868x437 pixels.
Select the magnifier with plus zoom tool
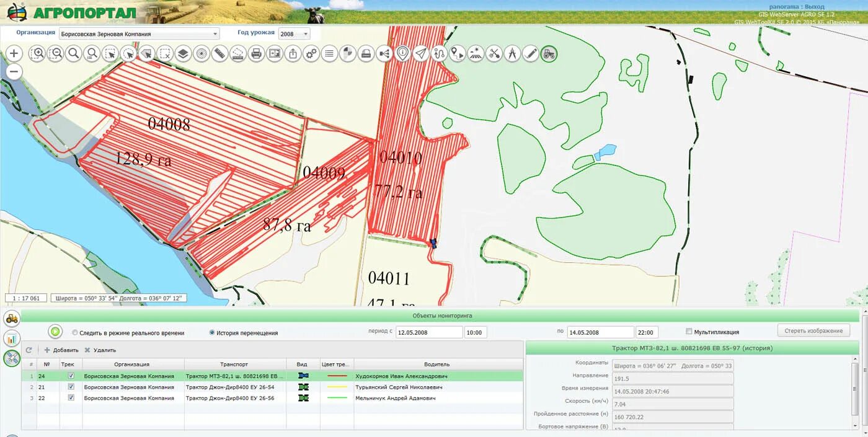coord(37,53)
